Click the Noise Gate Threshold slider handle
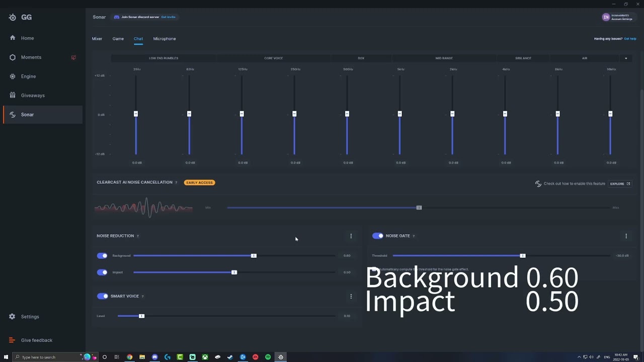644x362 pixels. pos(523,256)
